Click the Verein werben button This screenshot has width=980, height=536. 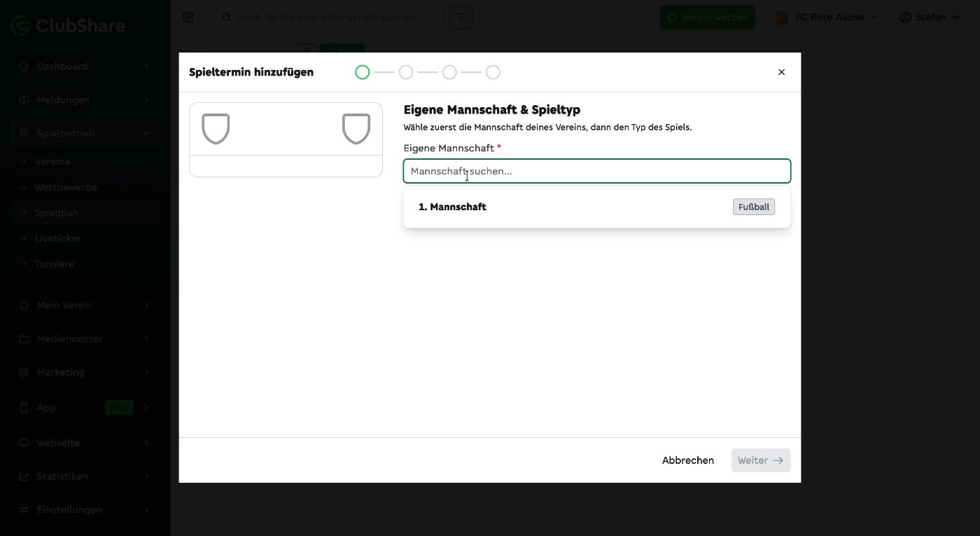point(708,18)
